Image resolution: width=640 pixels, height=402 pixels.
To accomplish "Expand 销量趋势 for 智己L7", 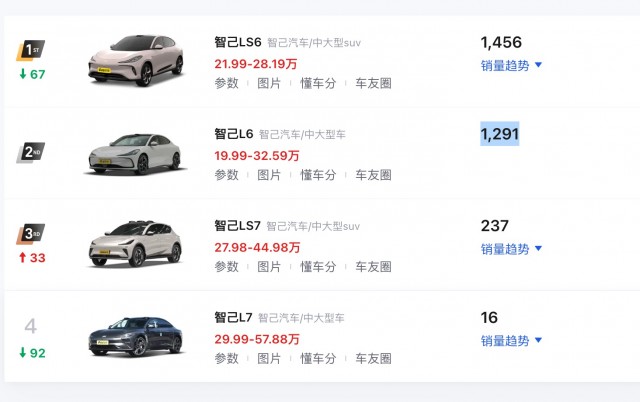I will coord(511,341).
